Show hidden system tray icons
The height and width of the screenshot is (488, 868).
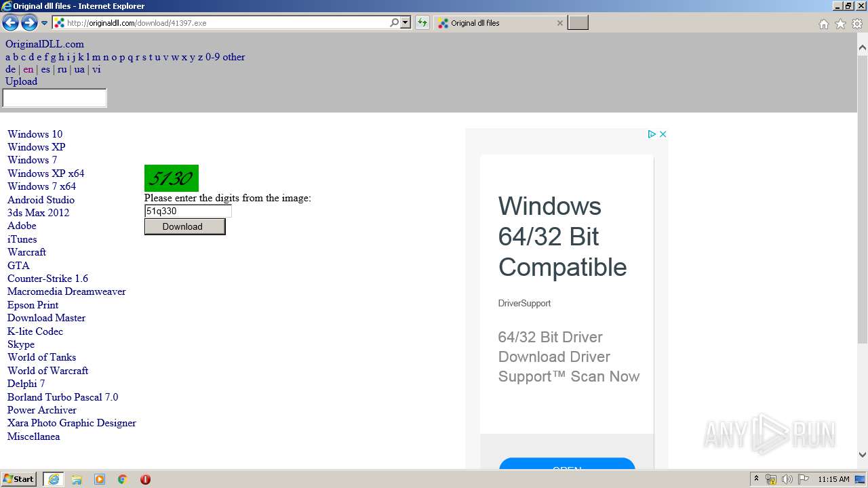[x=757, y=479]
